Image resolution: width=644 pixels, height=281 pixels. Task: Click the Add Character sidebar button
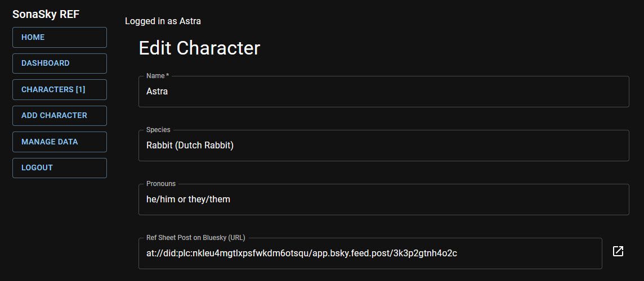pos(59,115)
